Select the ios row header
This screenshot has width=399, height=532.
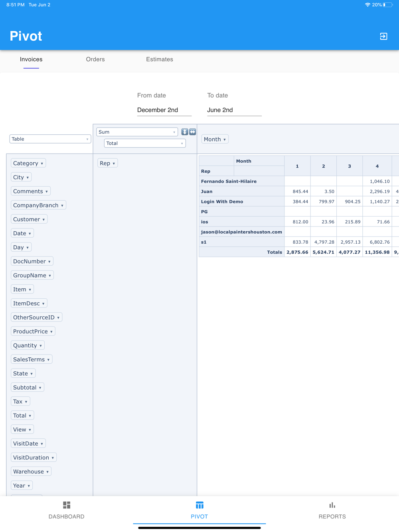pyautogui.click(x=241, y=222)
